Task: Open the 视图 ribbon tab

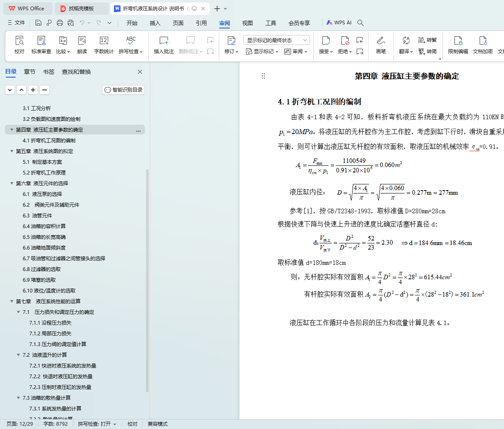Action: tap(247, 23)
